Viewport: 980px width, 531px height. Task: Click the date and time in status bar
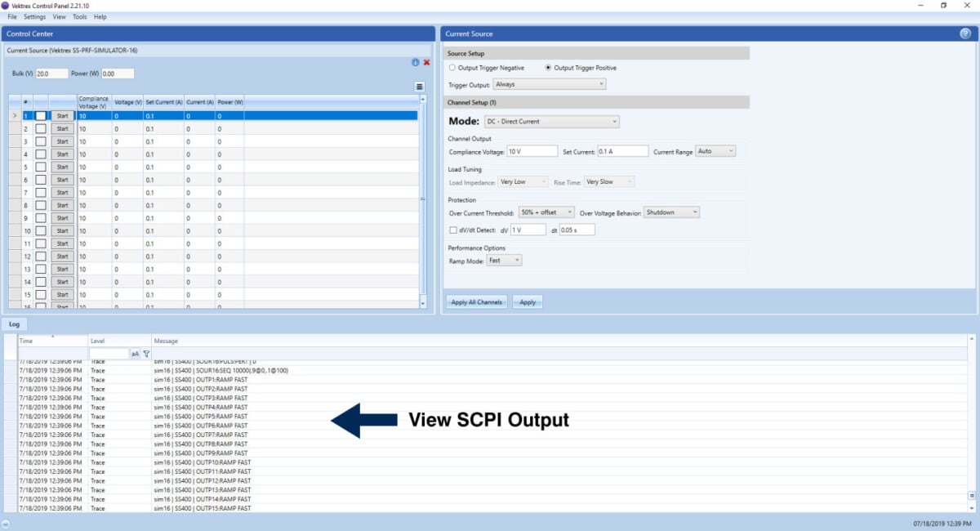[x=942, y=524]
